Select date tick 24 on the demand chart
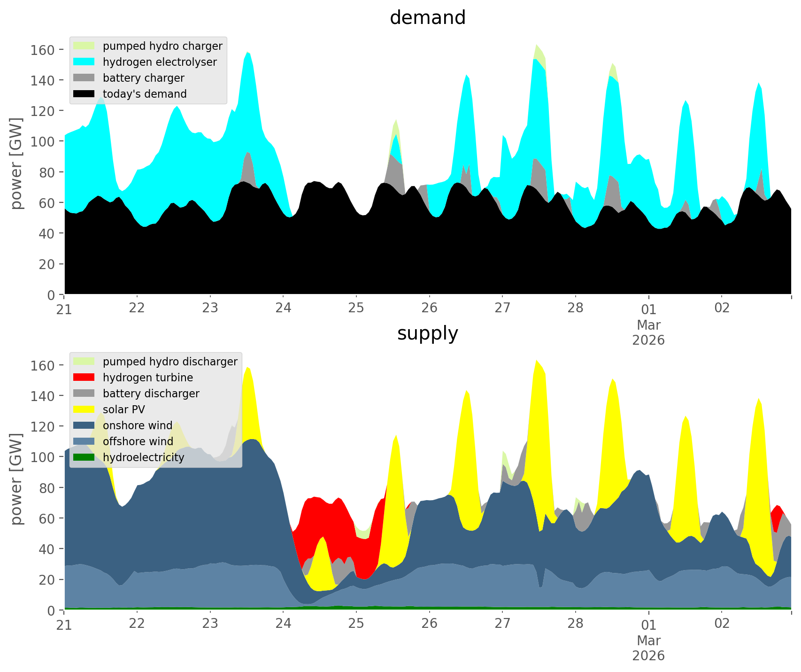Image resolution: width=801 pixels, height=672 pixels. click(x=283, y=308)
